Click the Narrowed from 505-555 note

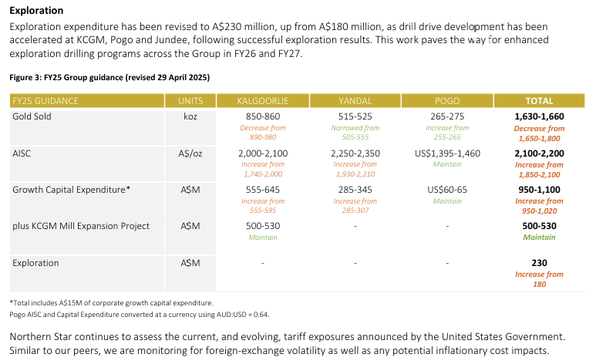355,132
